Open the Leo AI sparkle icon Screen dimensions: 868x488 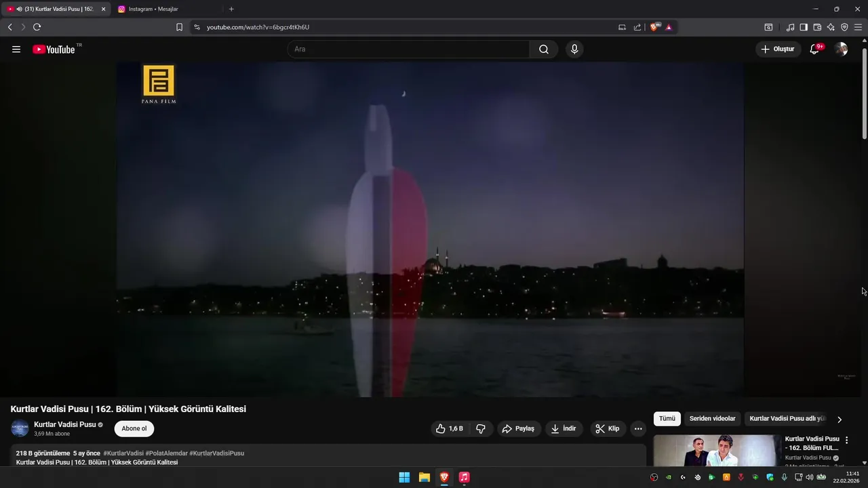(831, 27)
